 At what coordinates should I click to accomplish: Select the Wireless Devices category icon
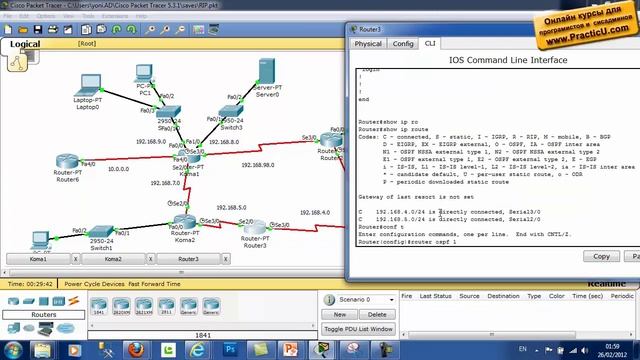[x=58, y=301]
